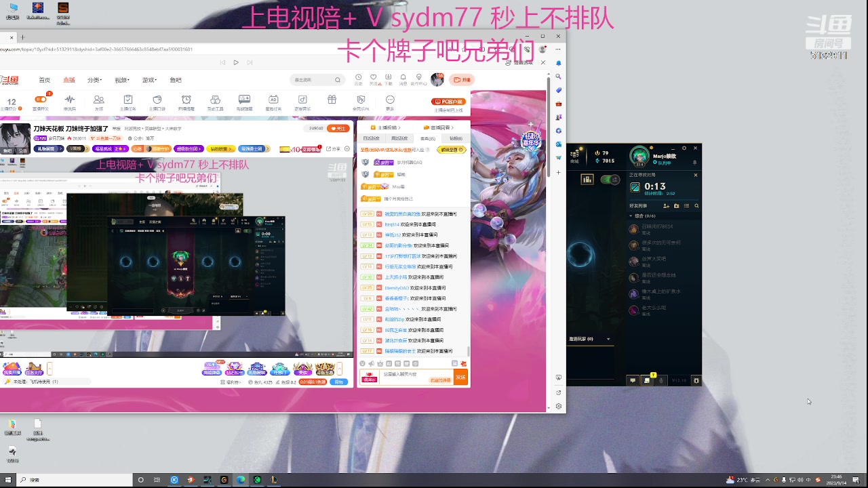Image resolution: width=868 pixels, height=488 pixels.
Task: Switch to the 贵宾(35) tab
Action: point(428,138)
